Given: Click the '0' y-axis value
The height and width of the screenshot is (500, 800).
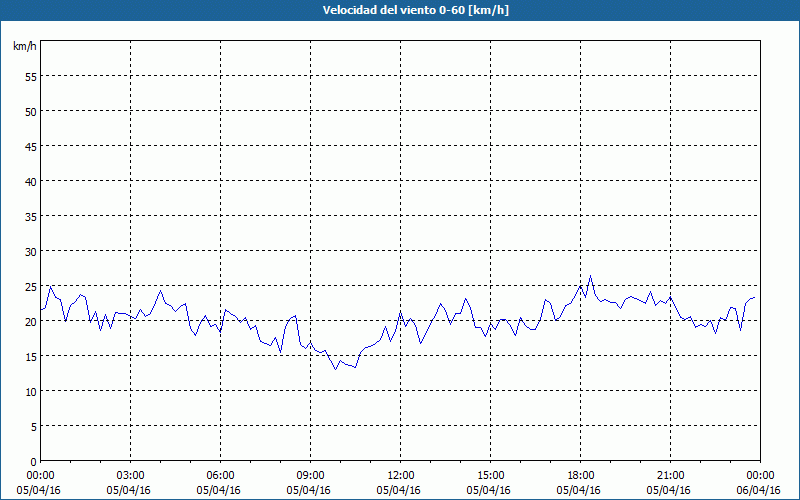Looking at the screenshot, I should pos(34,462).
